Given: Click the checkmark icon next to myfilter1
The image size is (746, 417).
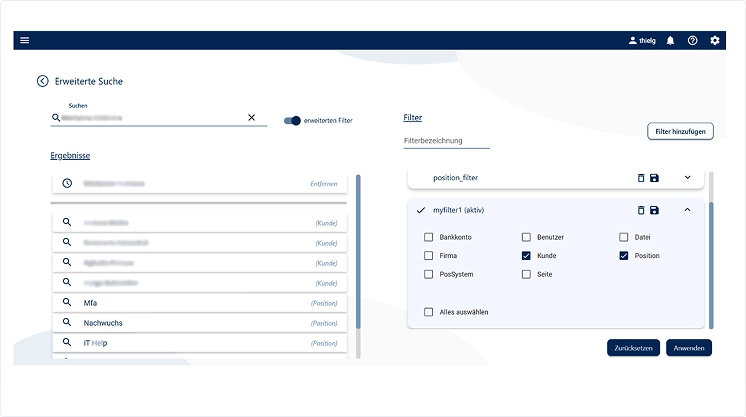Looking at the screenshot, I should coord(421,210).
